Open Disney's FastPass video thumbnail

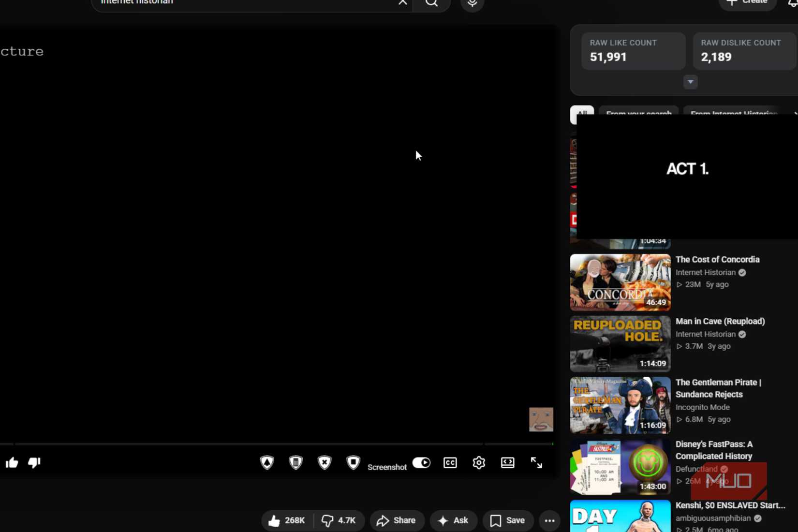click(620, 467)
